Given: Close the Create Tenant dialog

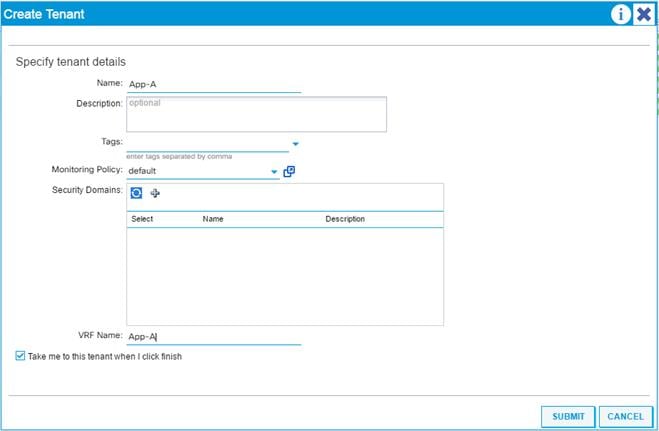Looking at the screenshot, I should [x=643, y=14].
